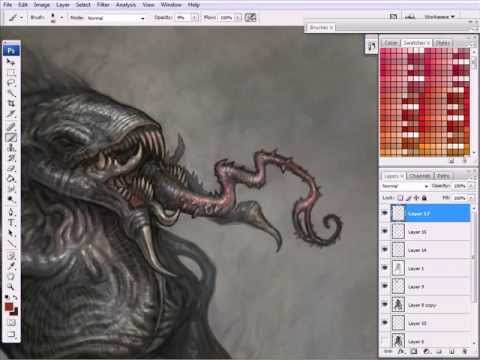Hide Layer 14 with its eye icon
Screen dimensions: 480x360
pos(385,250)
